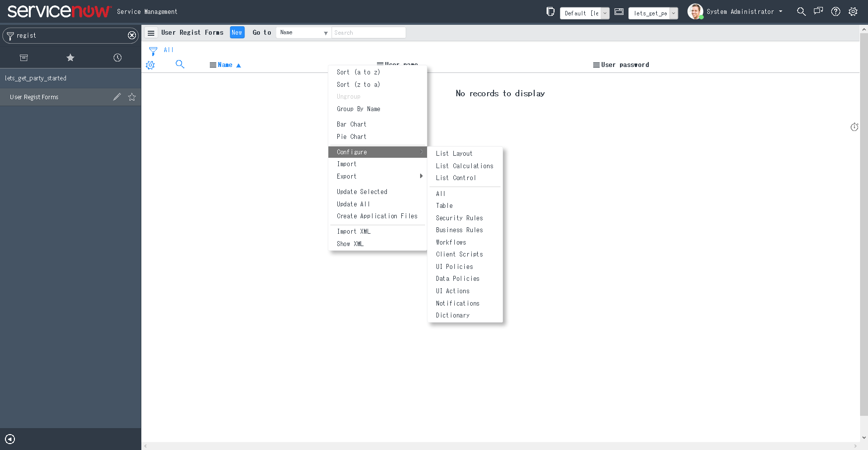
Task: Open global search with the magnifier icon
Action: [801, 11]
